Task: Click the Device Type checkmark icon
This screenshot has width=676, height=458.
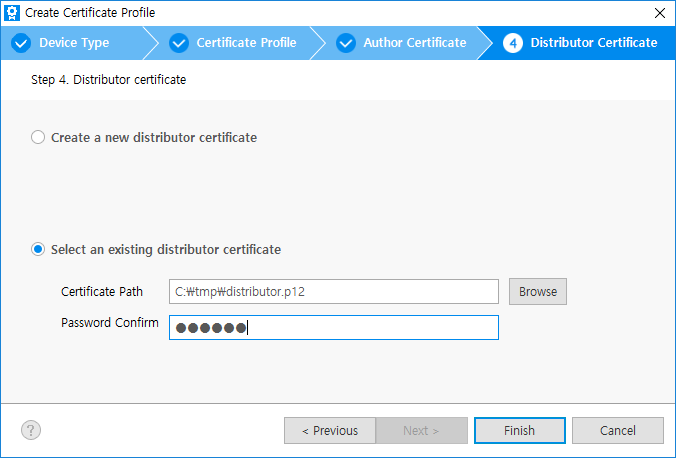Action: coord(21,43)
